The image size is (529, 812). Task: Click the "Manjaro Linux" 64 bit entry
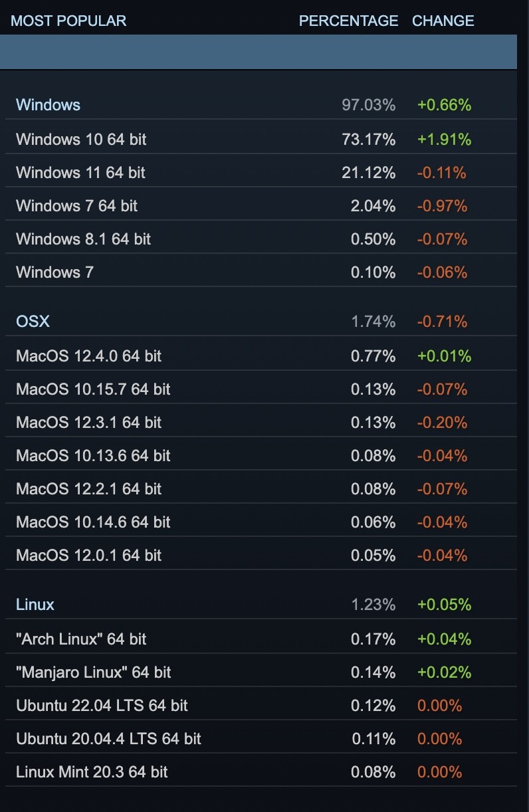click(261, 672)
